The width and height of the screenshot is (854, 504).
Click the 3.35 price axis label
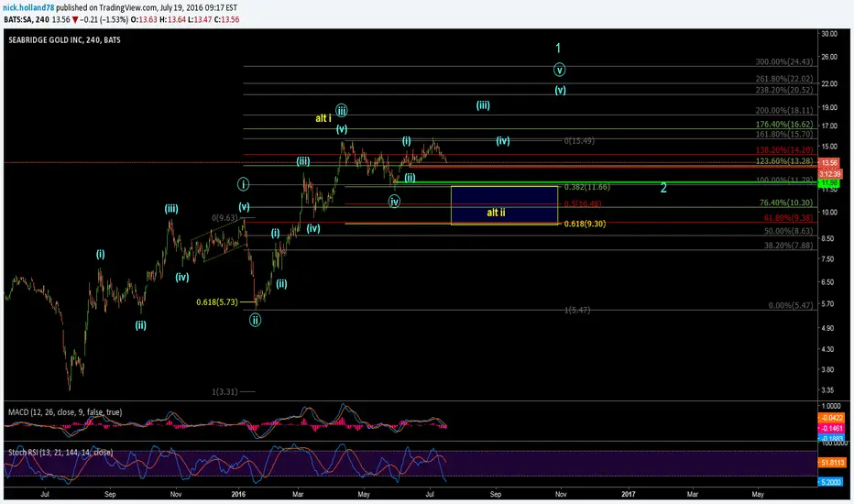(827, 390)
